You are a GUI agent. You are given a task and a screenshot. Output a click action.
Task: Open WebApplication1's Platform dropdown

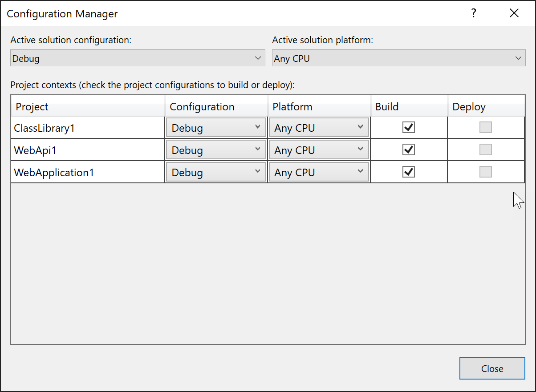(318, 172)
